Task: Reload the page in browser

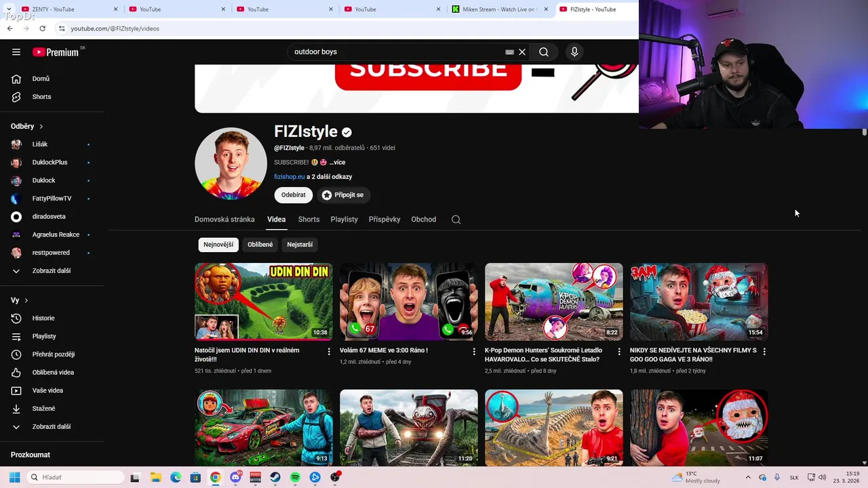Action: [x=42, y=28]
